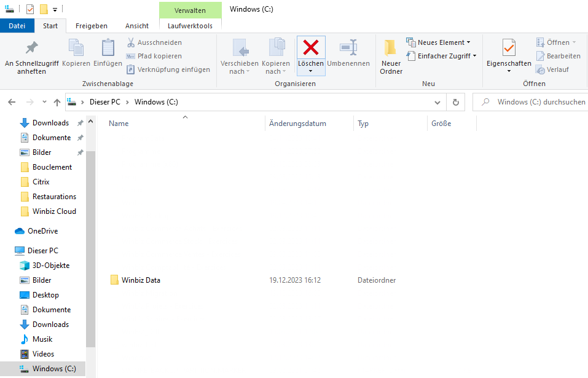Expand the Eigenschaften dropdown arrow
Image resolution: width=588 pixels, height=378 pixels.
click(509, 71)
